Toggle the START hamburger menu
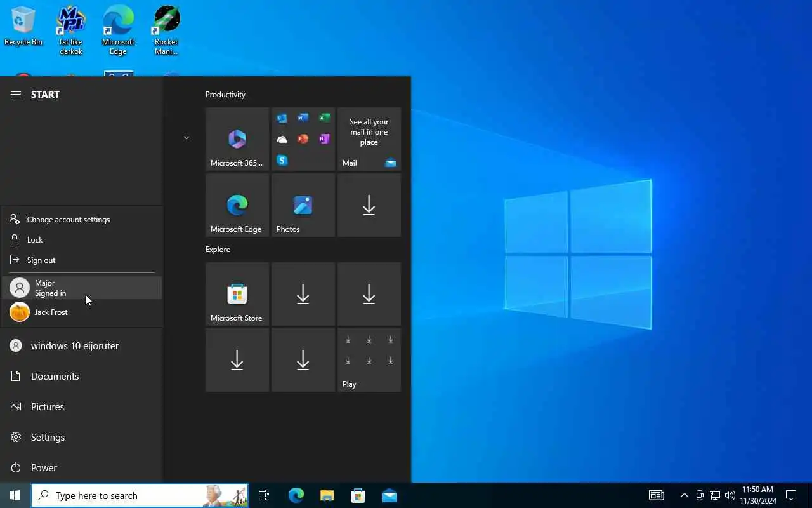 (x=16, y=94)
